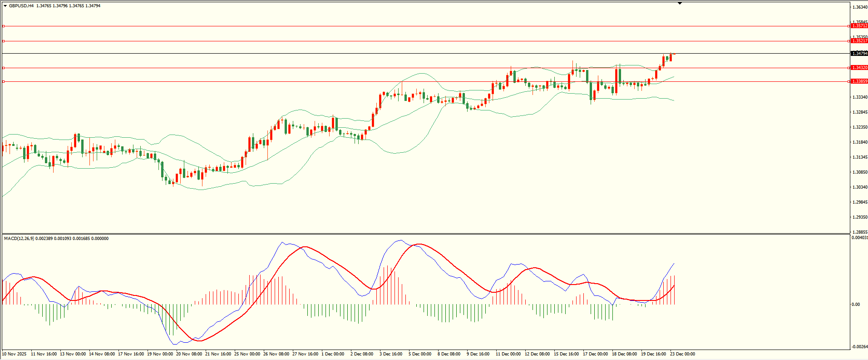Select the 23 Dec 00:00 time label
Image resolution: width=868 pixels, height=360 pixels.
pos(682,354)
